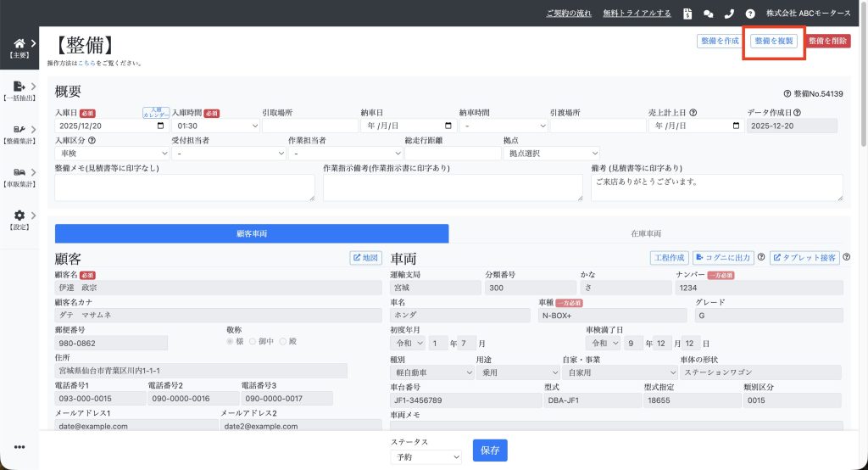Select the 殿 honorific radio button
868x470 pixels.
tap(282, 341)
